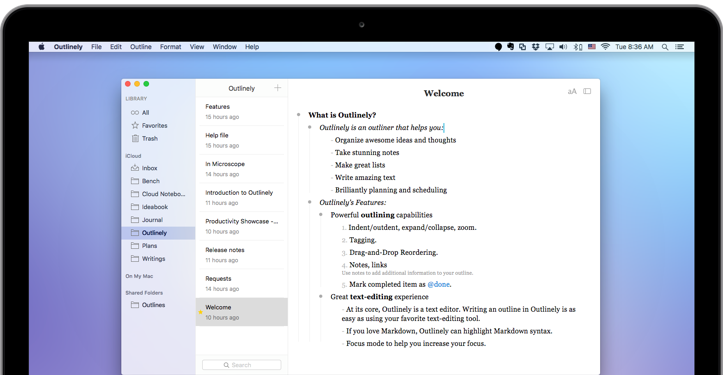Viewport: 723px width, 375px height.
Task: Collapse the 'Outlinely is an outliner' bullet
Action: pyautogui.click(x=310, y=127)
